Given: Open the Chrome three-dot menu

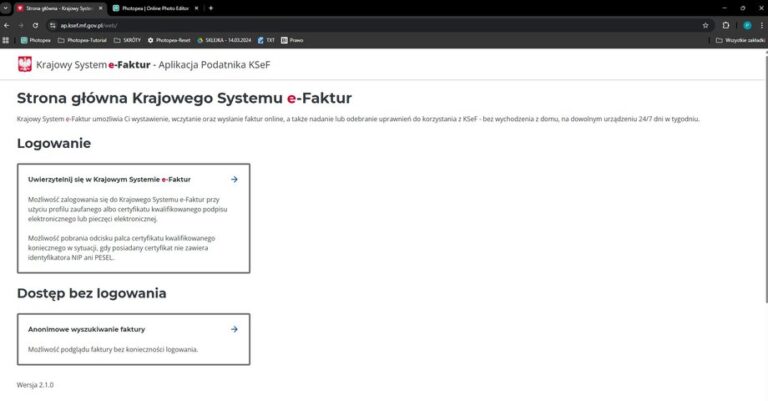Looking at the screenshot, I should 760,25.
